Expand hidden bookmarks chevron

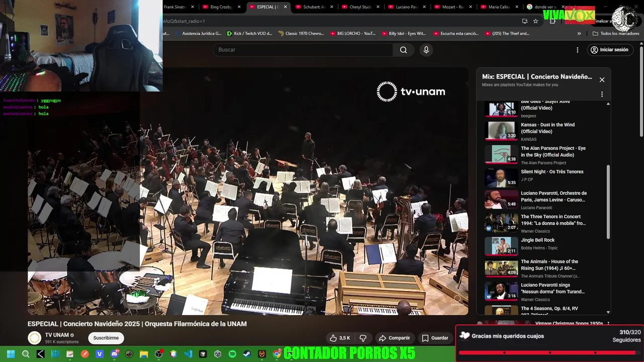[579, 34]
